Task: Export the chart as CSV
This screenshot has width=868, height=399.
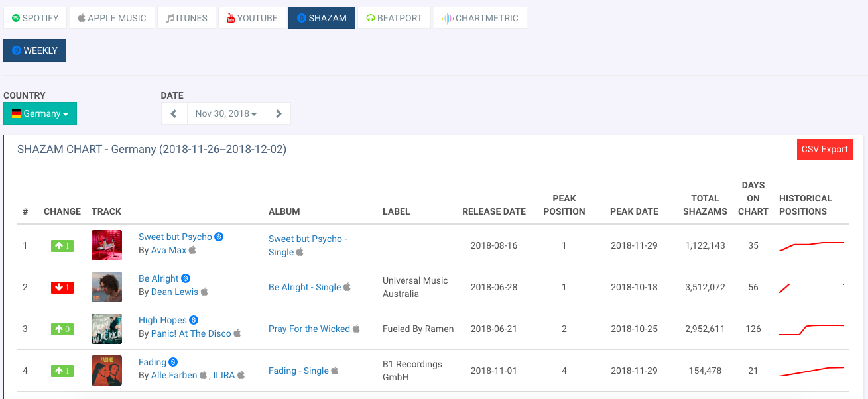Action: click(824, 149)
